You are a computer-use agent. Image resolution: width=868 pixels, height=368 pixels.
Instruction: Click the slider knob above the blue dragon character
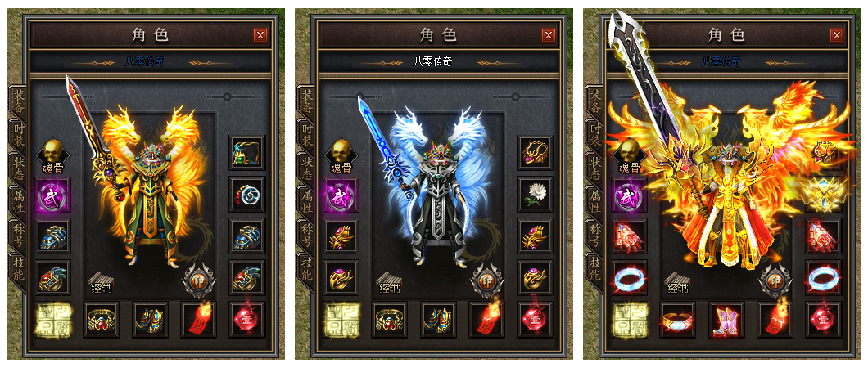point(515,96)
